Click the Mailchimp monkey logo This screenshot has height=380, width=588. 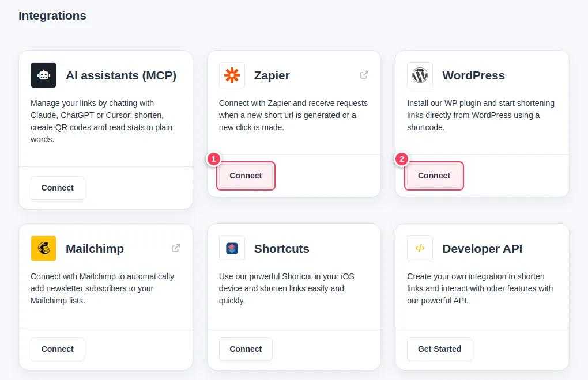pos(43,248)
